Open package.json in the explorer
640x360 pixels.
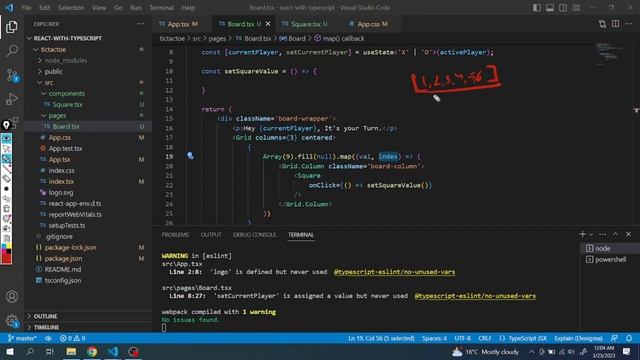63,258
